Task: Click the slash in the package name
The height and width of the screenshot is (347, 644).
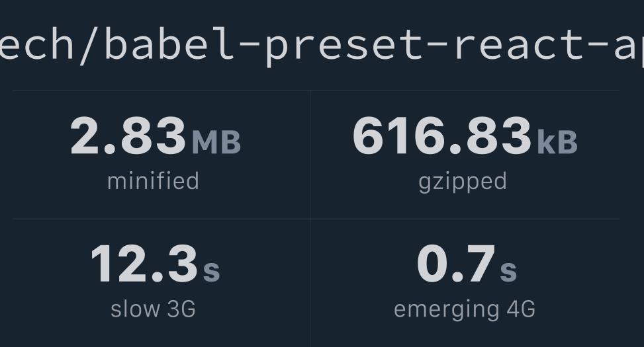Action: (89, 45)
